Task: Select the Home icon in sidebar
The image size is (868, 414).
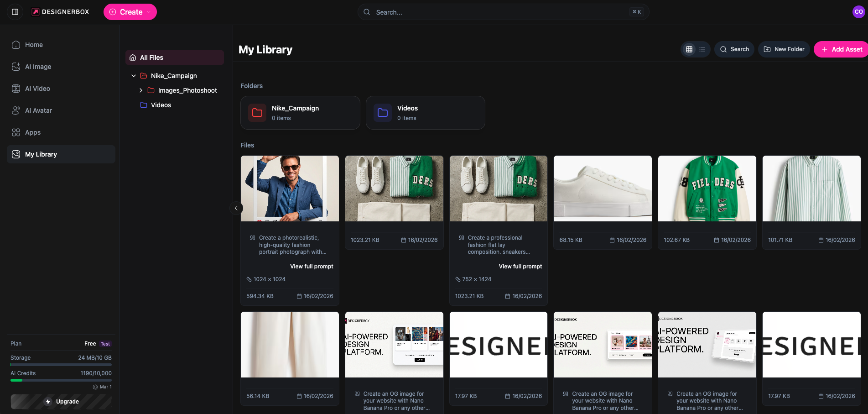Action: (x=16, y=45)
